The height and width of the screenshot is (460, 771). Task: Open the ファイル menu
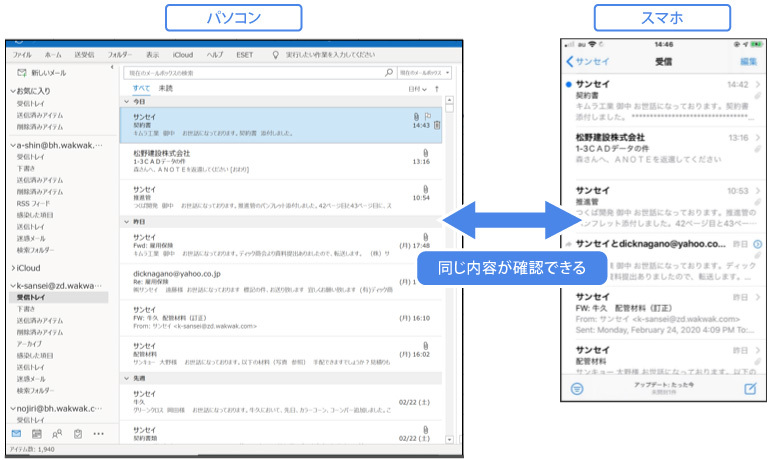click(x=22, y=54)
